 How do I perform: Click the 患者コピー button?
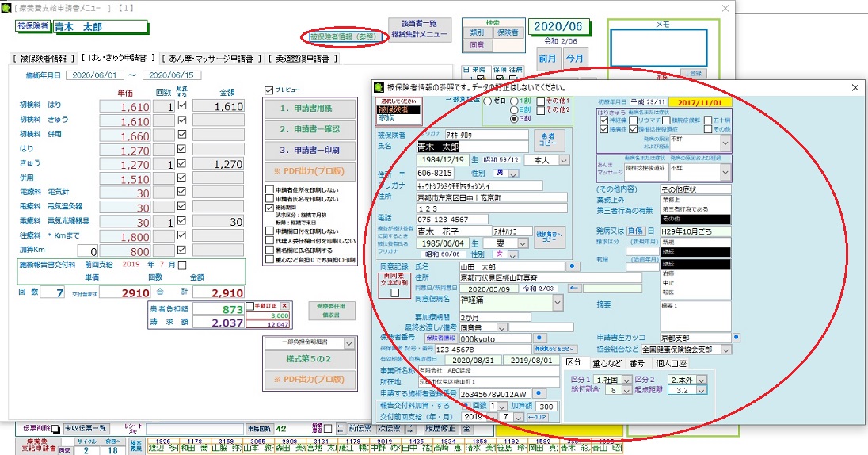[549, 140]
